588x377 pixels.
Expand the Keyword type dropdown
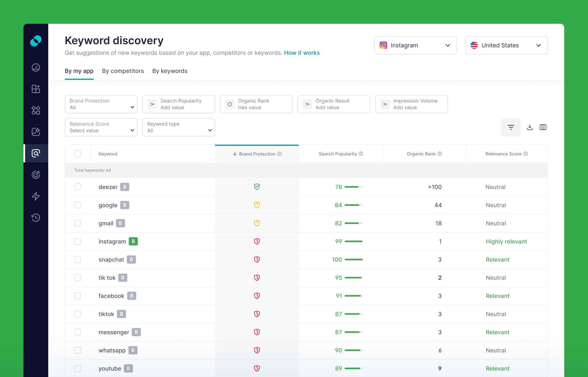pyautogui.click(x=178, y=127)
